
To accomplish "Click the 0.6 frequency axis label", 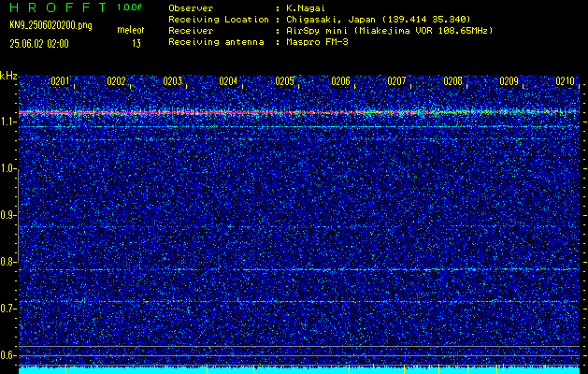I will click(7, 355).
